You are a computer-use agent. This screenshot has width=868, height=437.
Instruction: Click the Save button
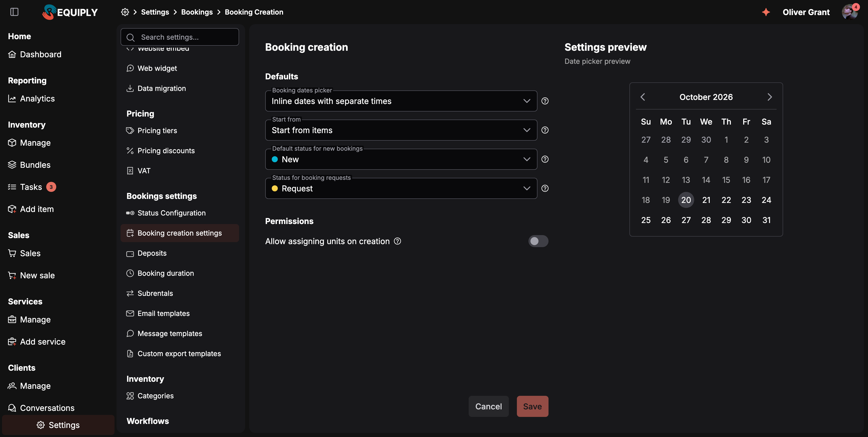coord(532,406)
